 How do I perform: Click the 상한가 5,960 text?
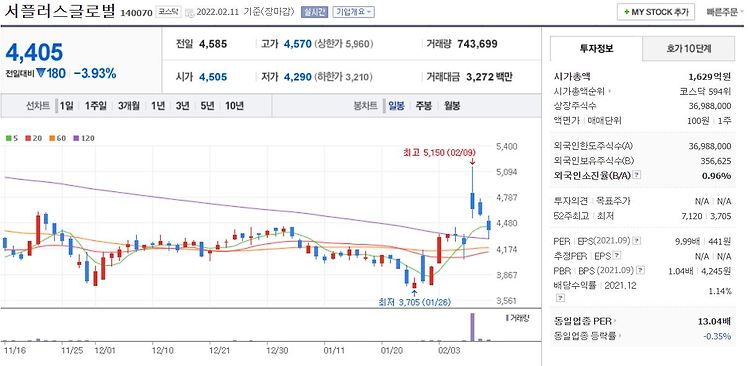pyautogui.click(x=343, y=44)
